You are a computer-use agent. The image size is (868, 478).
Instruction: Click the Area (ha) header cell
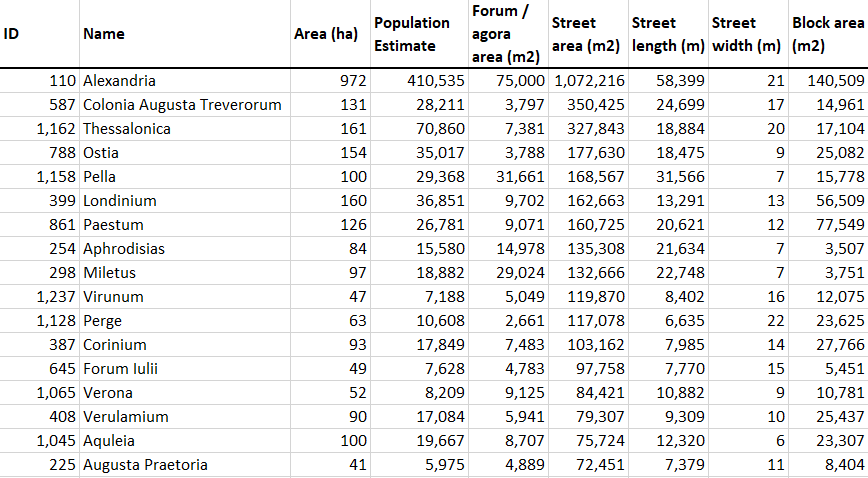click(330, 34)
